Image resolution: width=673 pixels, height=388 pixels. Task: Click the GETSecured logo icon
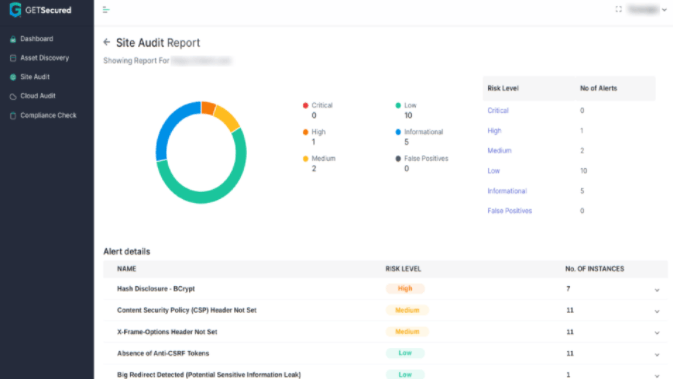coord(15,9)
